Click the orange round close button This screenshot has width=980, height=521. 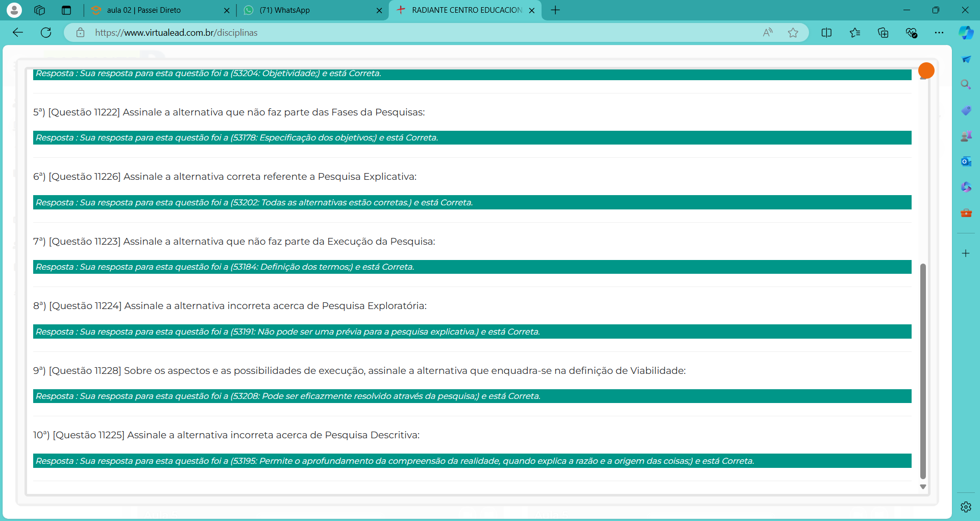926,70
